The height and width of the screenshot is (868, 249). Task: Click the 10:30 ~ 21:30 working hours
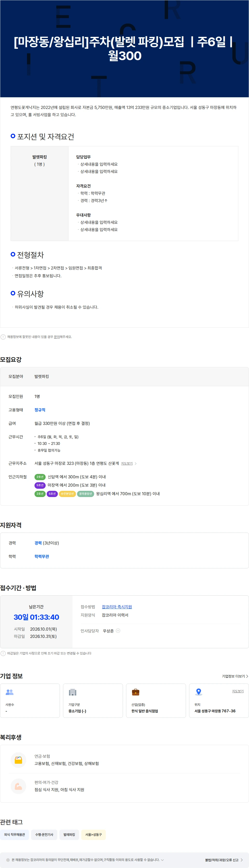click(49, 443)
